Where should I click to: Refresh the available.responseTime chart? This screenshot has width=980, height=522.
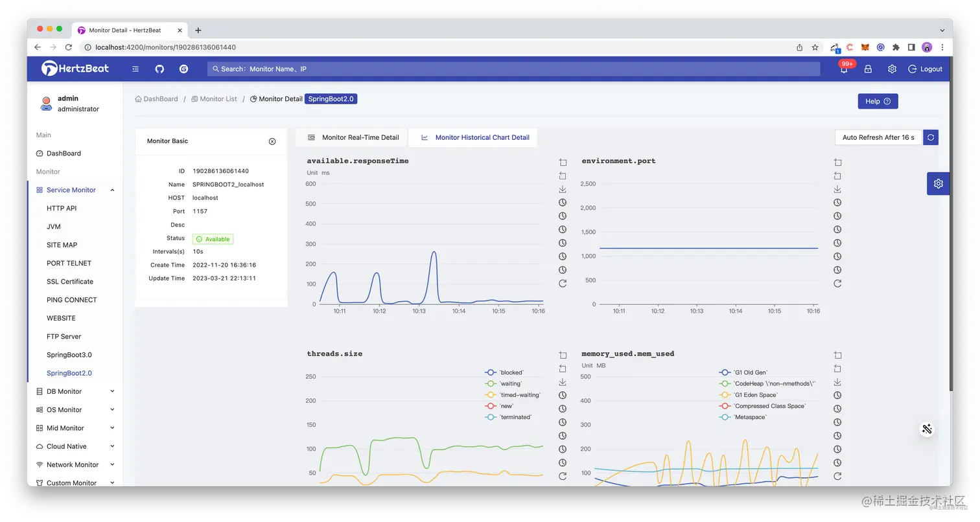(x=562, y=283)
